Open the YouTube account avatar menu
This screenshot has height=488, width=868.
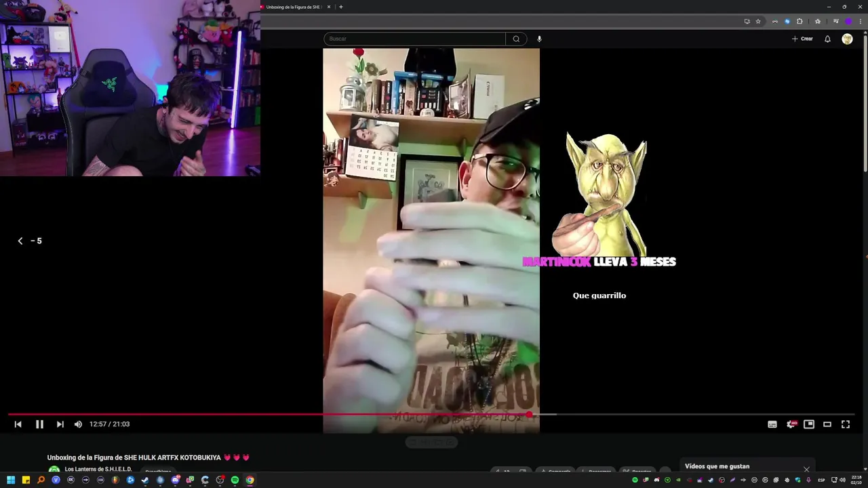847,39
